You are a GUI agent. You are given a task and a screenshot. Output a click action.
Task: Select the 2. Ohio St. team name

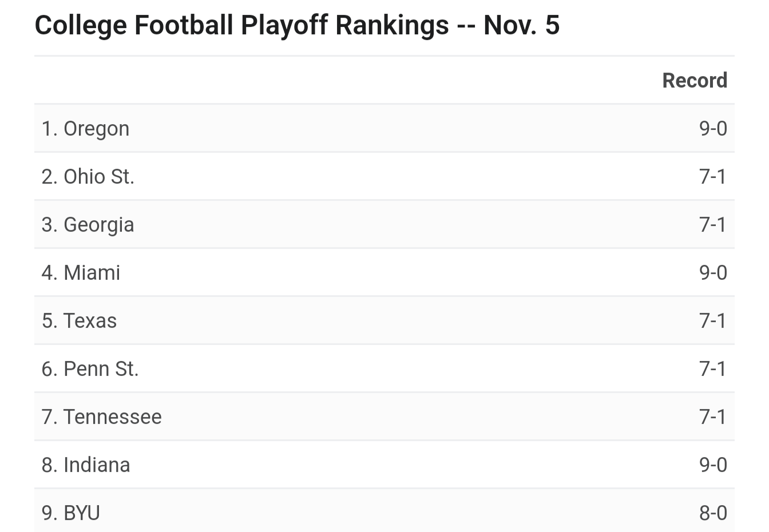click(x=88, y=176)
